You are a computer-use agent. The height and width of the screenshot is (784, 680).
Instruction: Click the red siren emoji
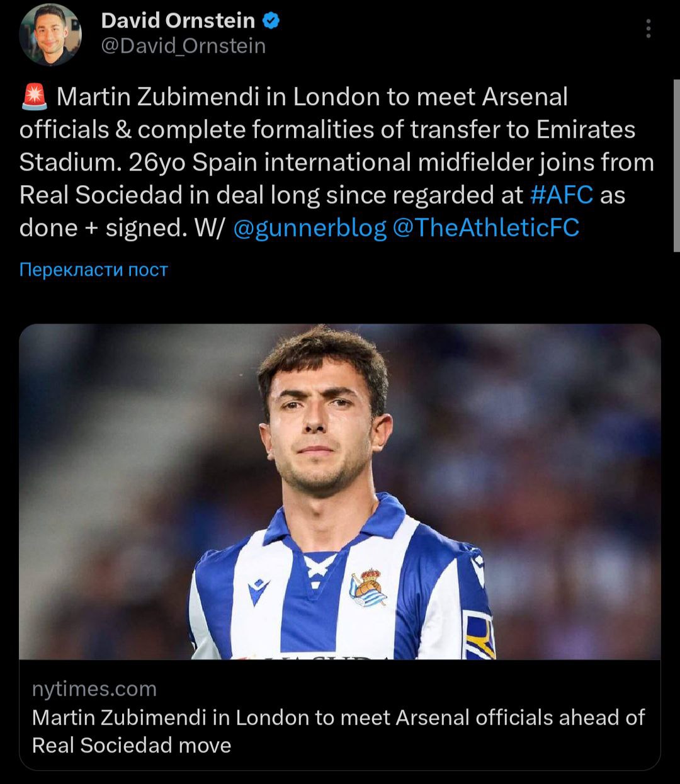(x=34, y=97)
